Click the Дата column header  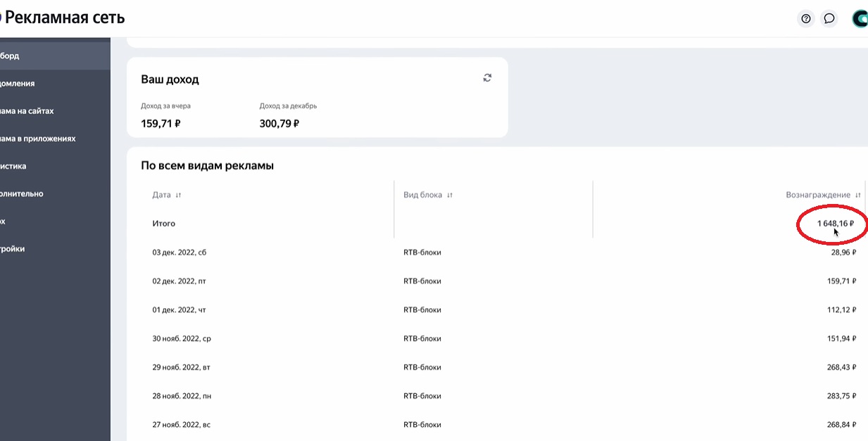tap(162, 196)
